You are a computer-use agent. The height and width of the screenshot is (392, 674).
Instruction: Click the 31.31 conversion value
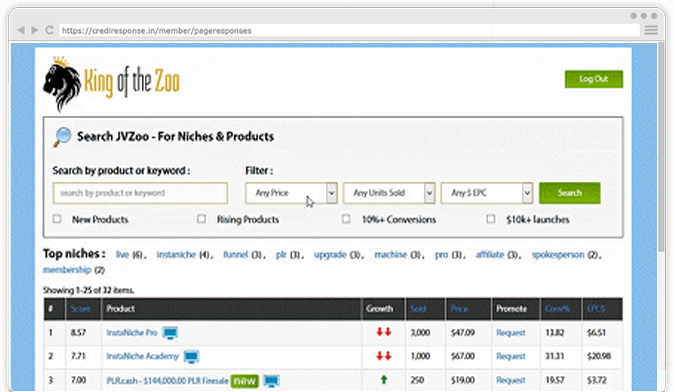pos(555,356)
